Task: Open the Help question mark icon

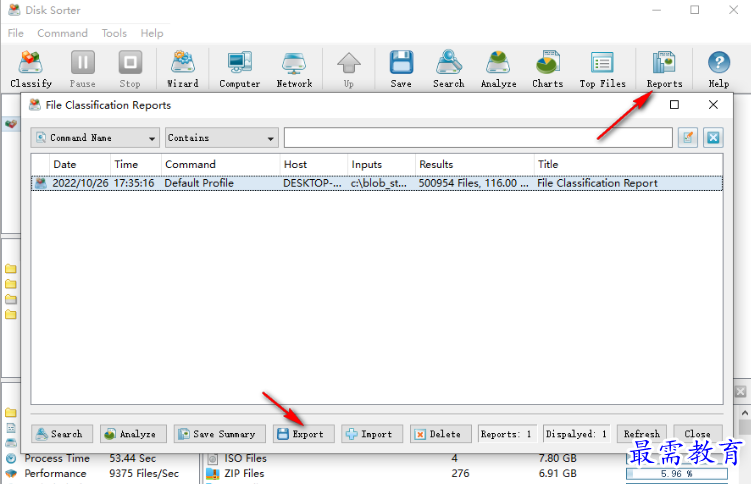Action: pyautogui.click(x=719, y=68)
